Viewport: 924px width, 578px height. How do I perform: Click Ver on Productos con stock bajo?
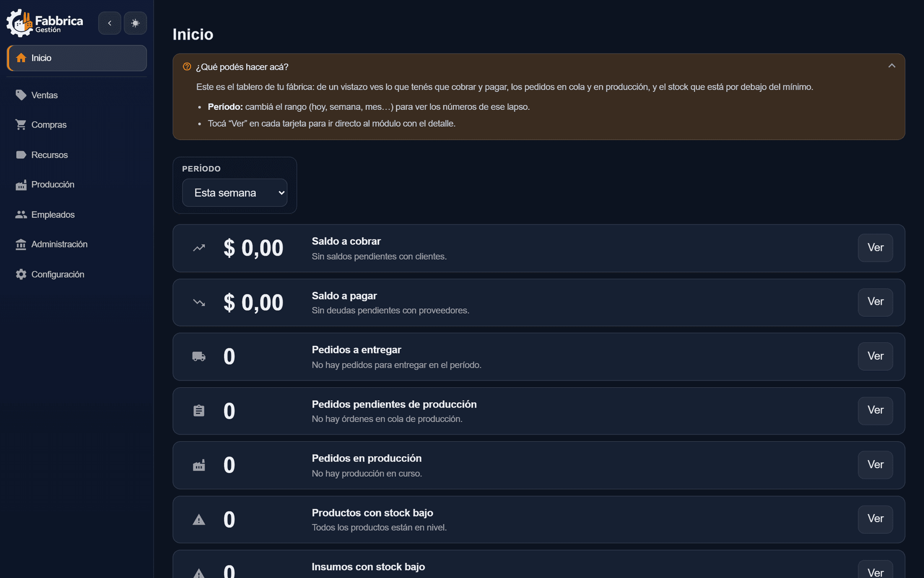pos(875,519)
